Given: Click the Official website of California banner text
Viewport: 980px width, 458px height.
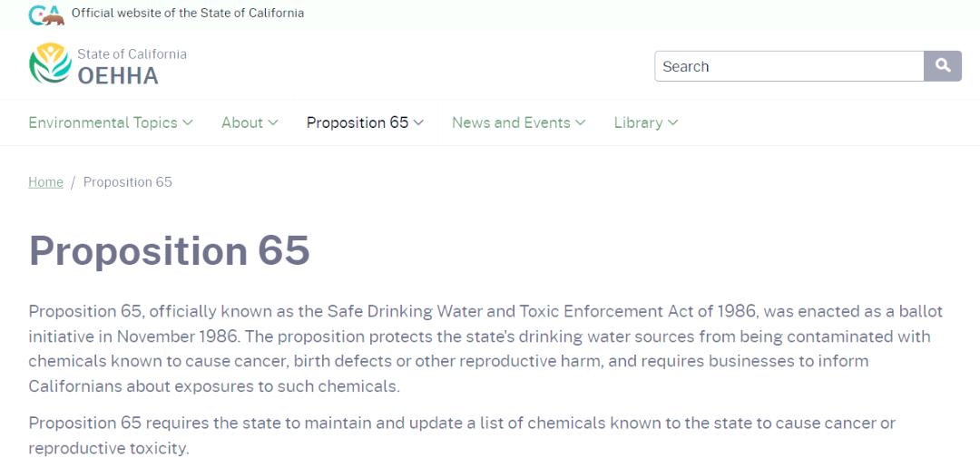Looking at the screenshot, I should pyautogui.click(x=188, y=13).
